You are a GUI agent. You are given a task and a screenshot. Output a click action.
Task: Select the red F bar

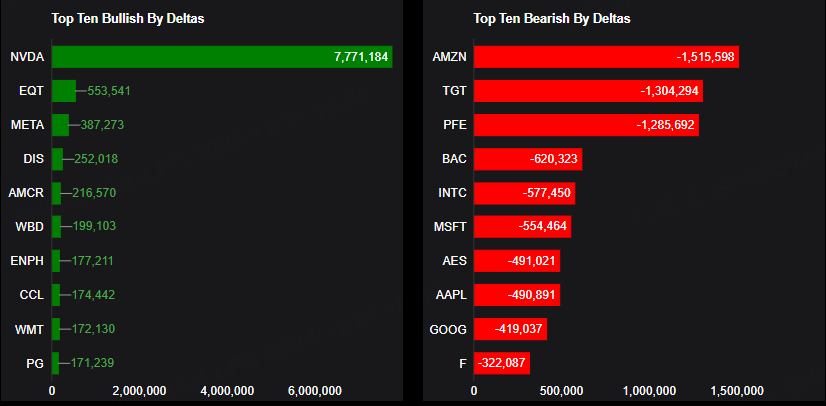(502, 363)
